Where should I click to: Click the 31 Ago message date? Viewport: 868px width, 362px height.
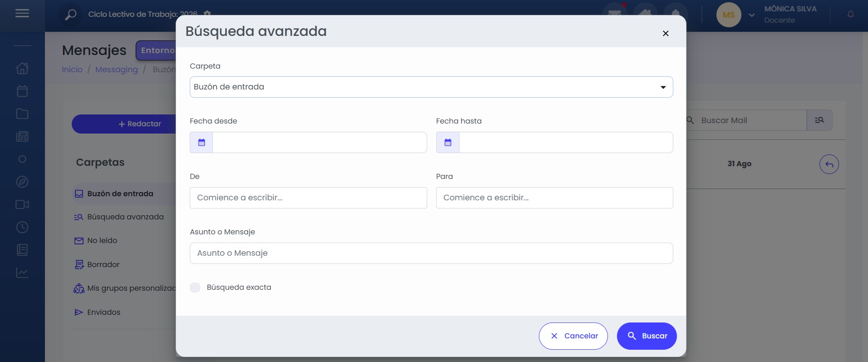pos(740,164)
